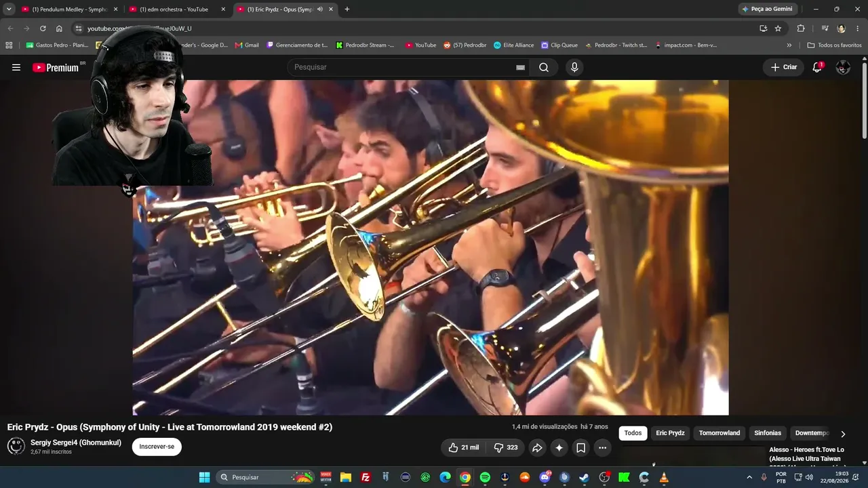Click the video player to pause

pyautogui.click(x=431, y=247)
